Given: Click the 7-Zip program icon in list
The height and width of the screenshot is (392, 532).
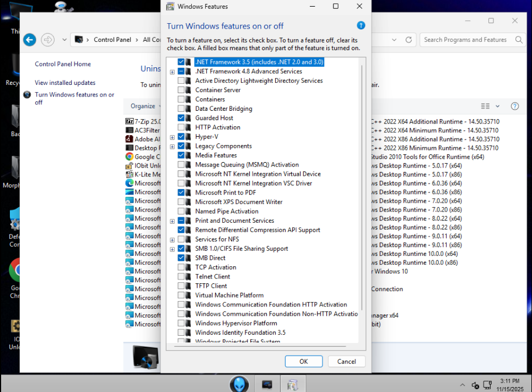Looking at the screenshot, I should (x=130, y=121).
